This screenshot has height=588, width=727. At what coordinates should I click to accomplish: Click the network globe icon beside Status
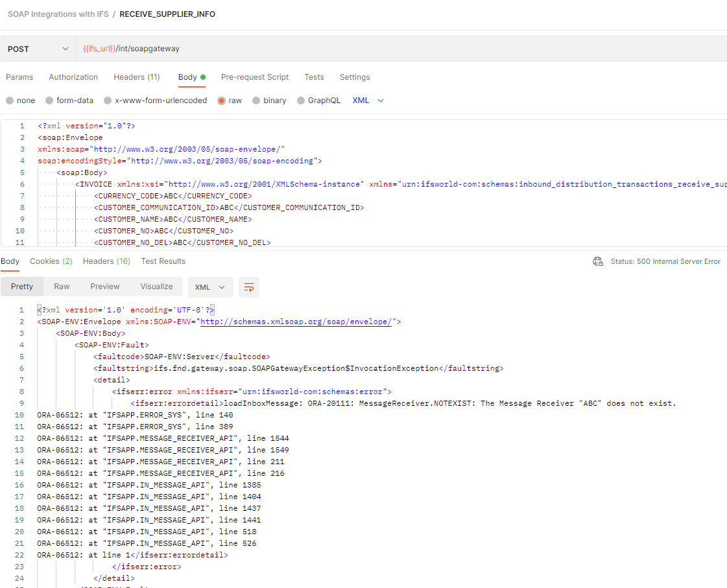pyautogui.click(x=598, y=261)
